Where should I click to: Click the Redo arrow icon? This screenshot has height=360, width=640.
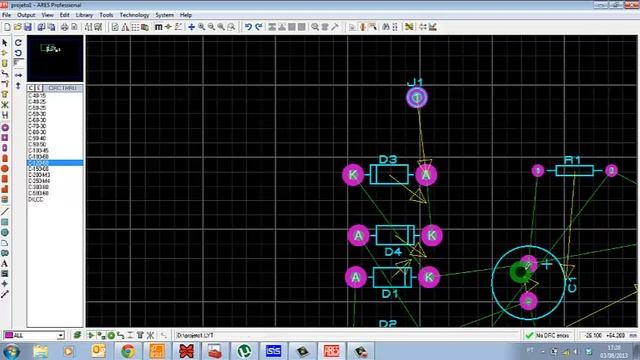click(x=259, y=27)
